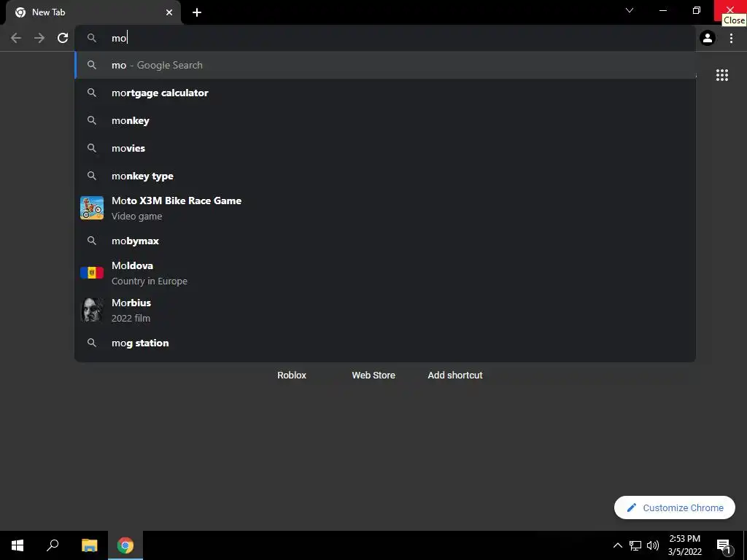
Task: Choose 'mo - Google Search' suggestion
Action: click(x=385, y=65)
